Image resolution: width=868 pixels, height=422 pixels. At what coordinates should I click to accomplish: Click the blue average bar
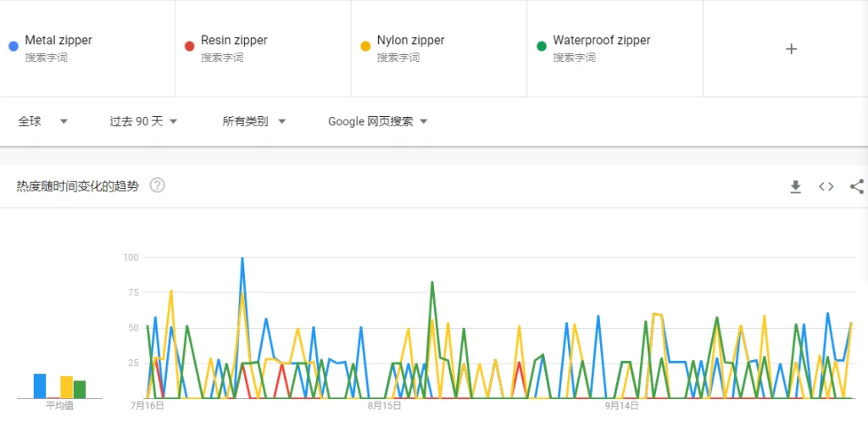click(40, 386)
